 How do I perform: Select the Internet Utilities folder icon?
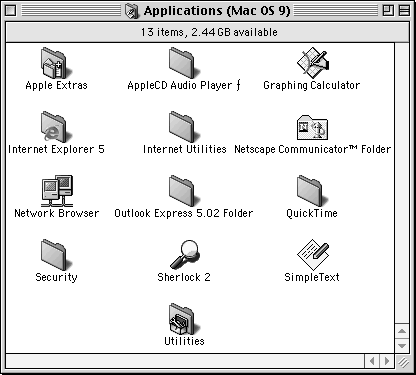184,127
